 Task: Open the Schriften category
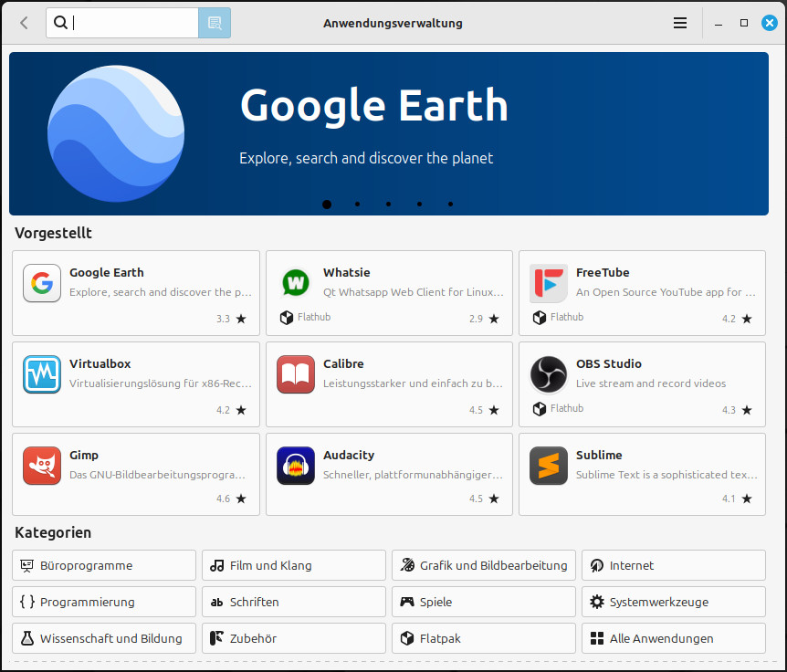point(294,602)
